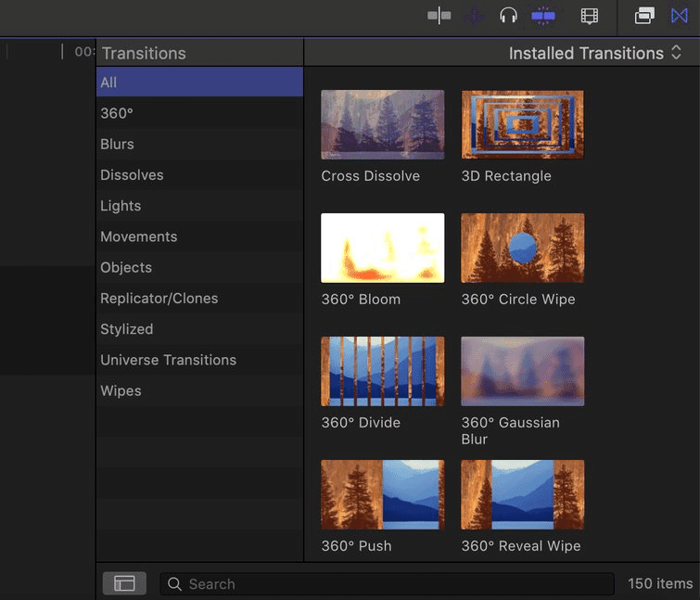Image resolution: width=700 pixels, height=600 pixels.
Task: Click the headphones solo icon
Action: pos(508,16)
